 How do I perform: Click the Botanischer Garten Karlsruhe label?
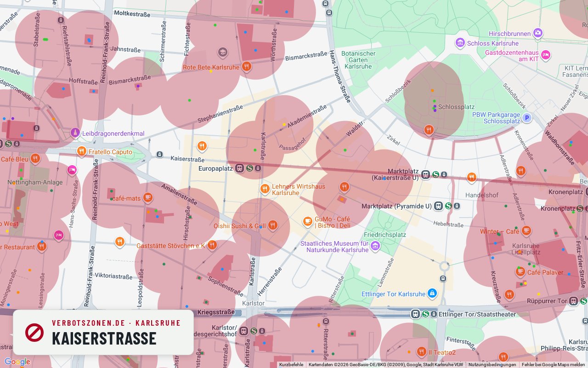[358, 60]
